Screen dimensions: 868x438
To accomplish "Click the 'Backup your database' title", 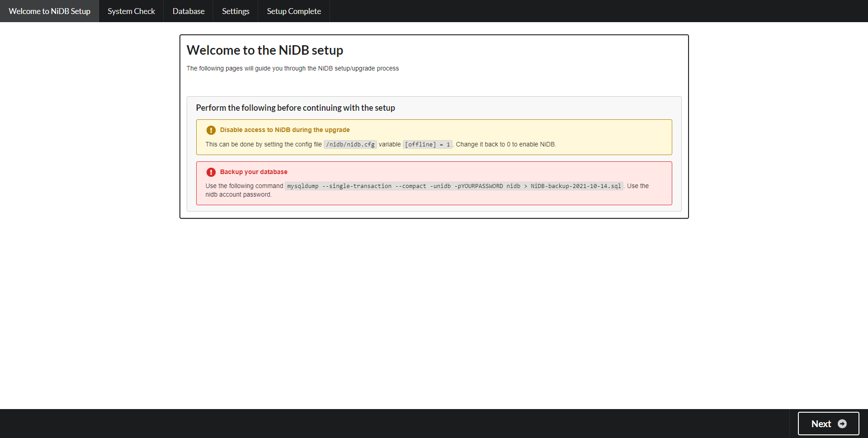I will pyautogui.click(x=253, y=172).
